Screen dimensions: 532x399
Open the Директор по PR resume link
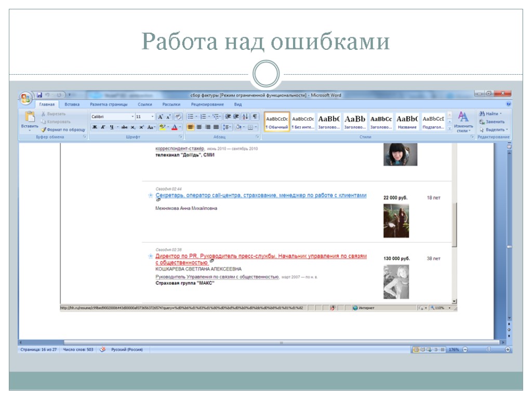(x=261, y=259)
